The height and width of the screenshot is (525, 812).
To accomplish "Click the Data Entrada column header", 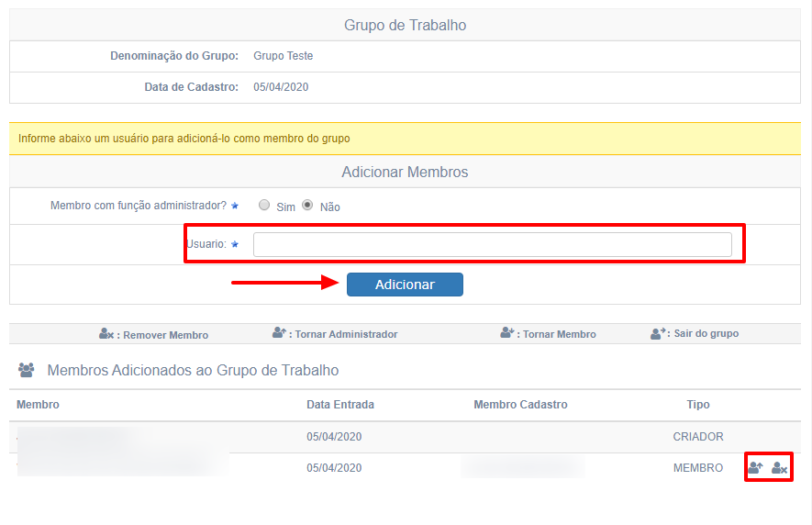I will click(x=340, y=405).
